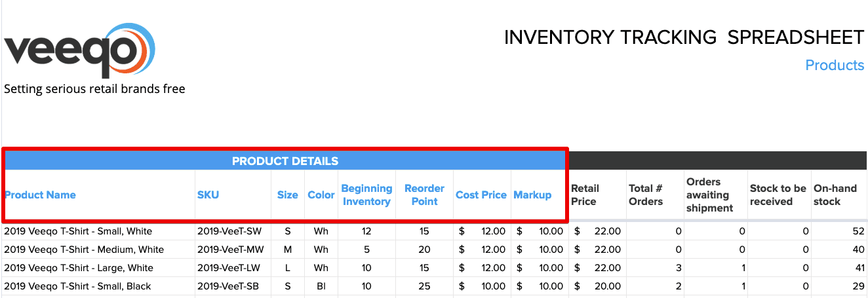Screen dimensions: 868x298
Task: Select markup $10.00 in Small, White row
Action: point(540,231)
